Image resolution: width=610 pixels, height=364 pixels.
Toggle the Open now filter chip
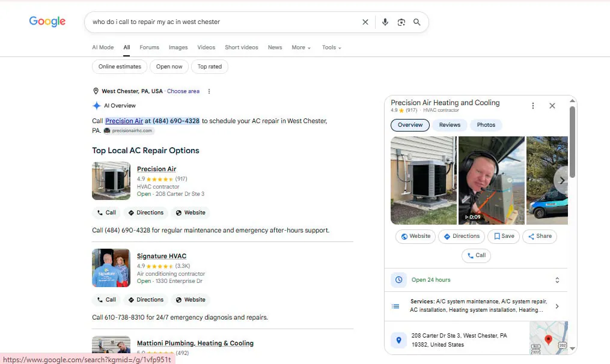point(169,67)
